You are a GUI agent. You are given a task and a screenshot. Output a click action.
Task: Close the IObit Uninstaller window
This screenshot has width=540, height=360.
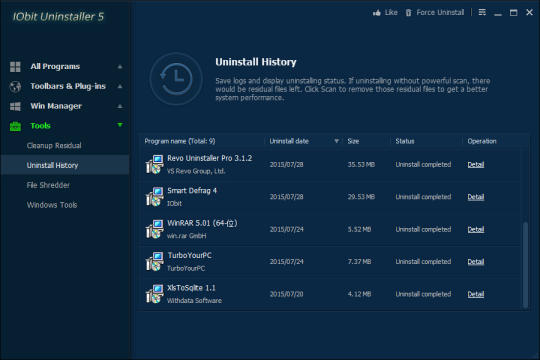(x=529, y=12)
